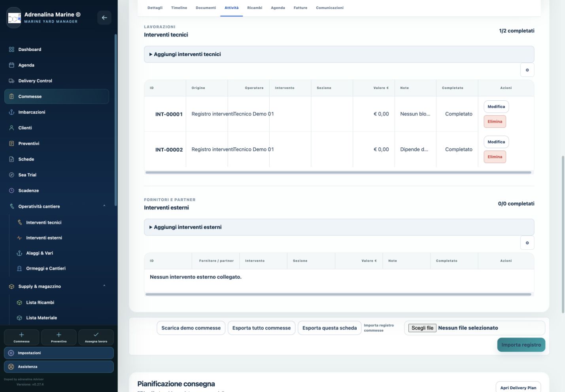
Task: Open Ormeggi e Cantieri submenu item
Action: coord(60,268)
